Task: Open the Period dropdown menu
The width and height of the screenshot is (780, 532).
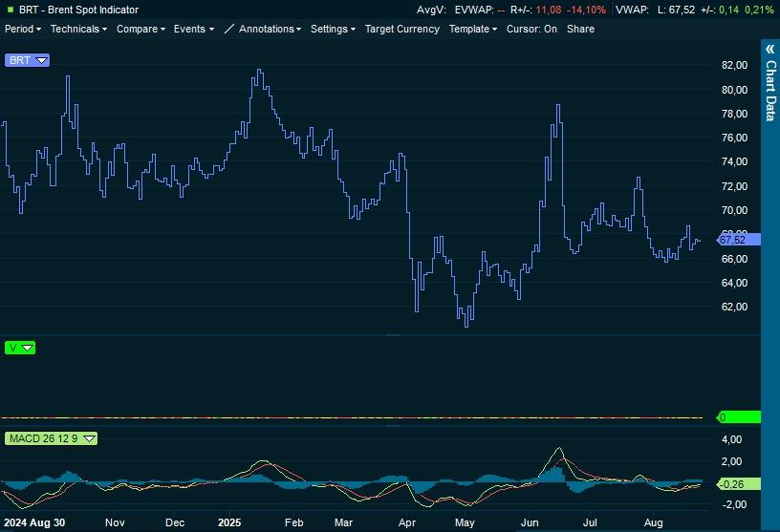Action: 24,29
